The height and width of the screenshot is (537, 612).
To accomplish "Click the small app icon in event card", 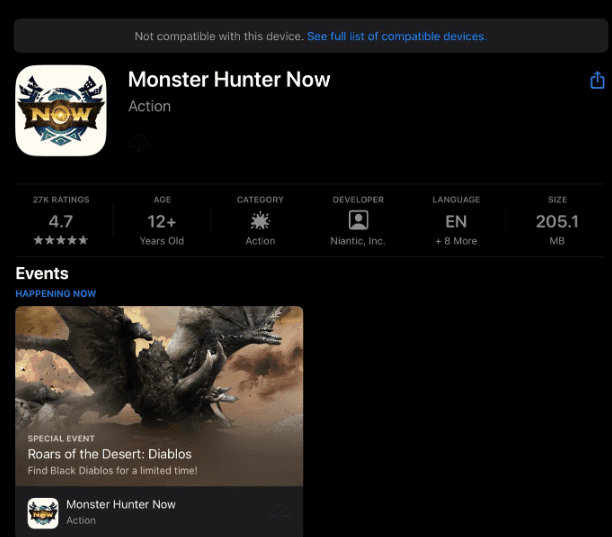I will click(43, 513).
